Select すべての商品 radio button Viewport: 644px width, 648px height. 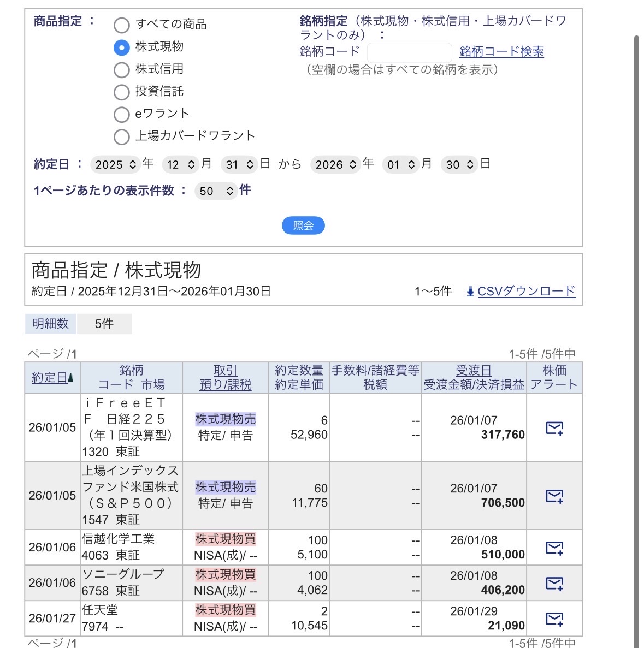pyautogui.click(x=121, y=25)
